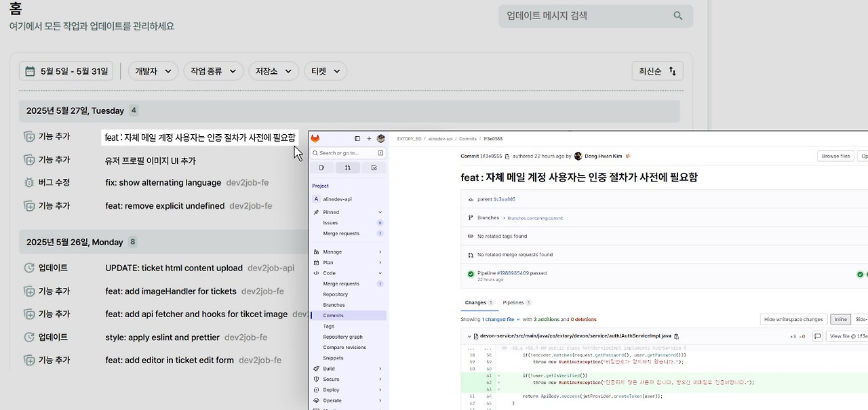868x410 pixels.
Task: Collapse the Pinned section in the sidebar
Action: [x=379, y=211]
